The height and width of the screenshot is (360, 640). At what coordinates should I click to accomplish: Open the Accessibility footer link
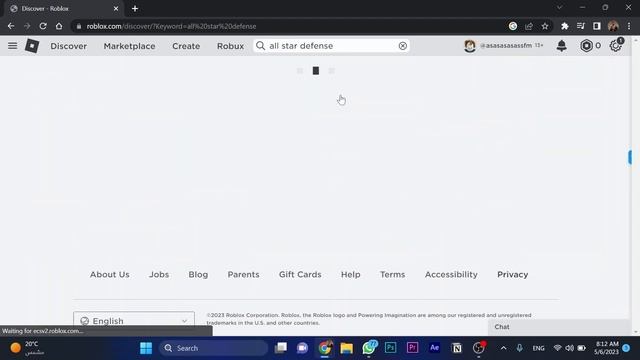[x=451, y=274]
